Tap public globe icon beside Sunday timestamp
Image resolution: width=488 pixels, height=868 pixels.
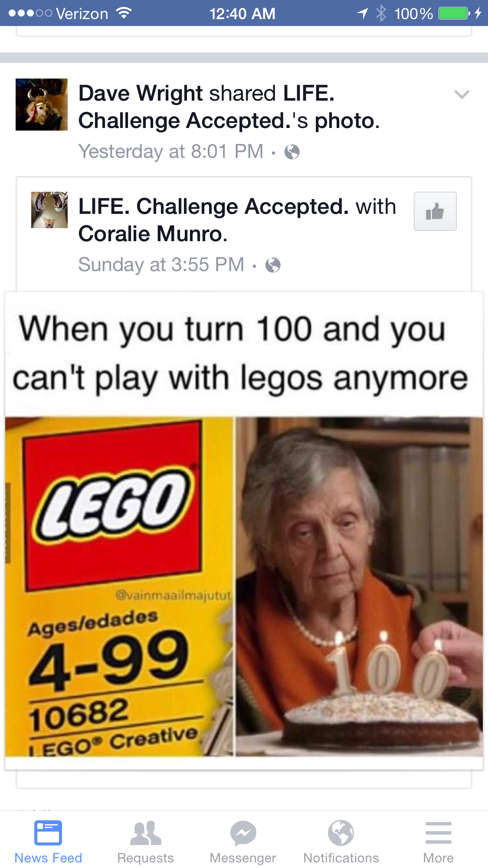pyautogui.click(x=273, y=265)
